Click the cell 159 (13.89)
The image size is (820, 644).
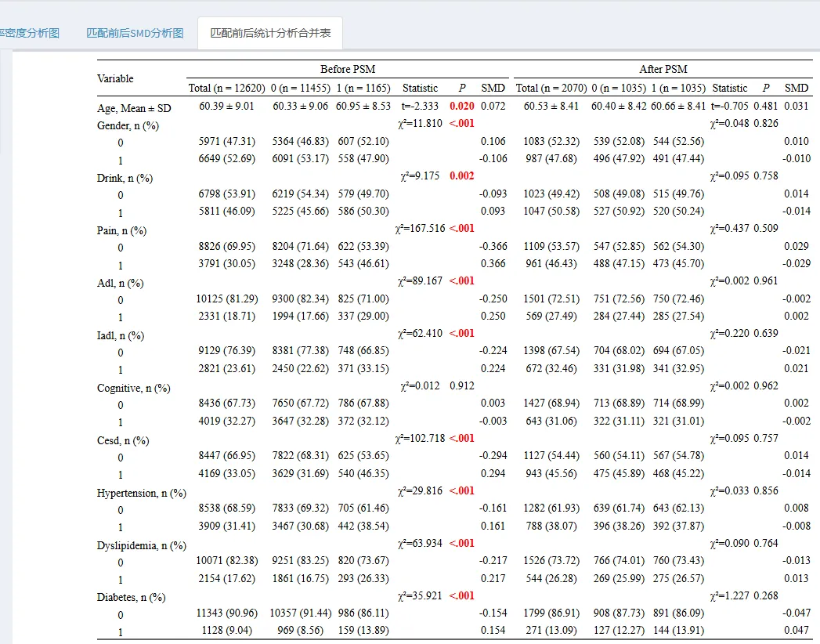pos(363,631)
